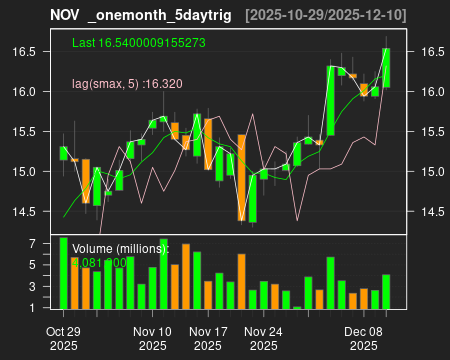Click the 'Last 16.5400009155273' label
Screen dimensions: 450x360
pos(139,43)
